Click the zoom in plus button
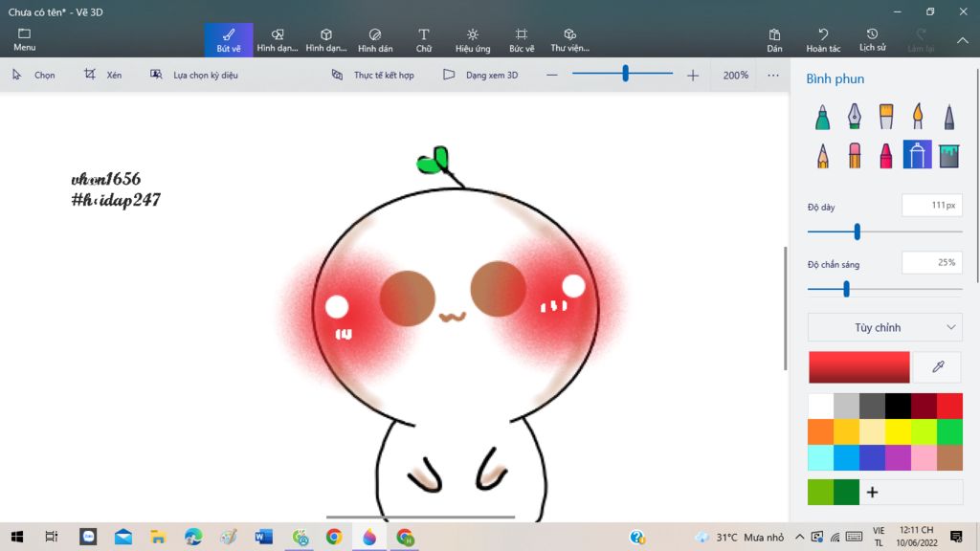Screen dimensions: 980x551 (693, 75)
